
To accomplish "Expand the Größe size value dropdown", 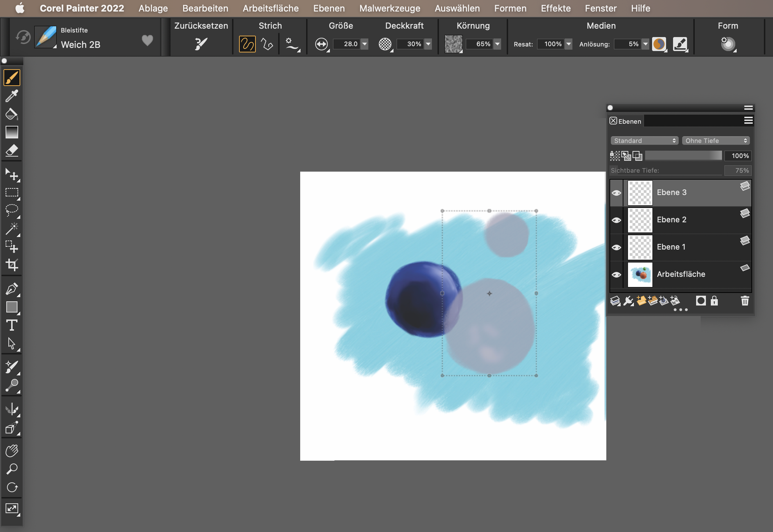I will click(x=364, y=44).
